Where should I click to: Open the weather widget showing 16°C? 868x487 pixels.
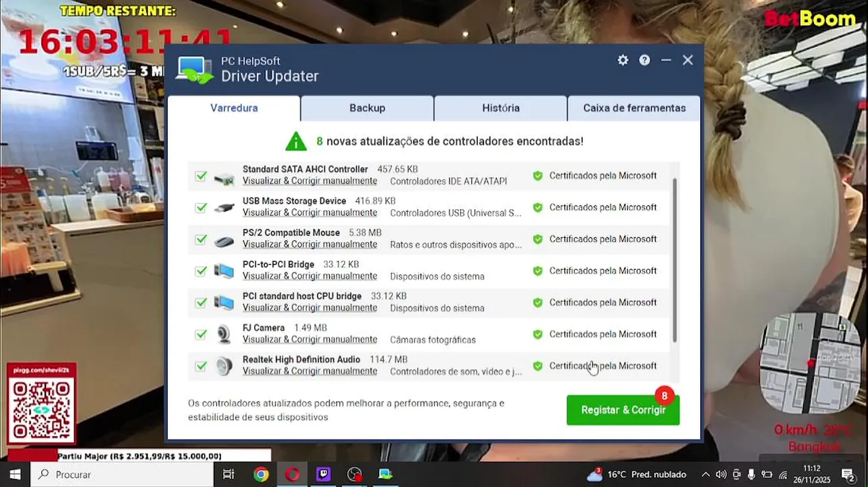pos(636,474)
